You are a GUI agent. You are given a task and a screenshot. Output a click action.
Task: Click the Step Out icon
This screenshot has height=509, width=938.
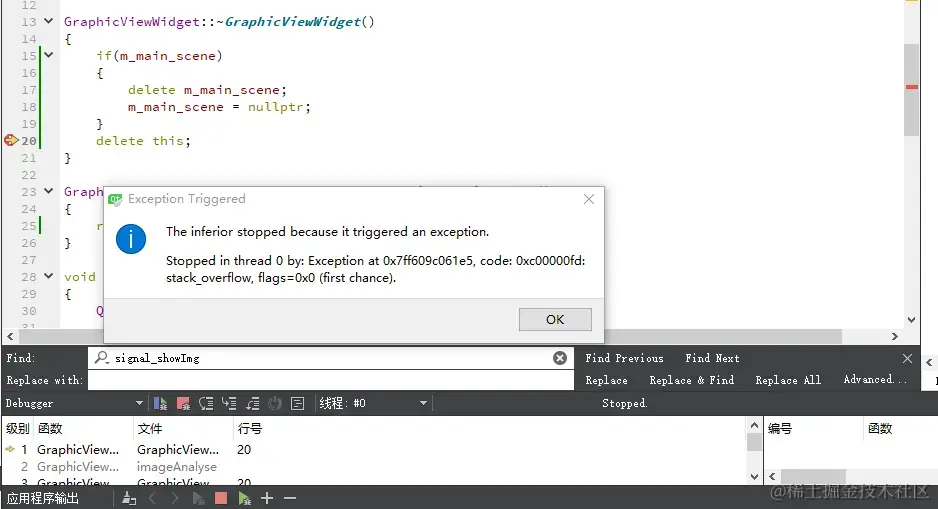click(x=252, y=404)
